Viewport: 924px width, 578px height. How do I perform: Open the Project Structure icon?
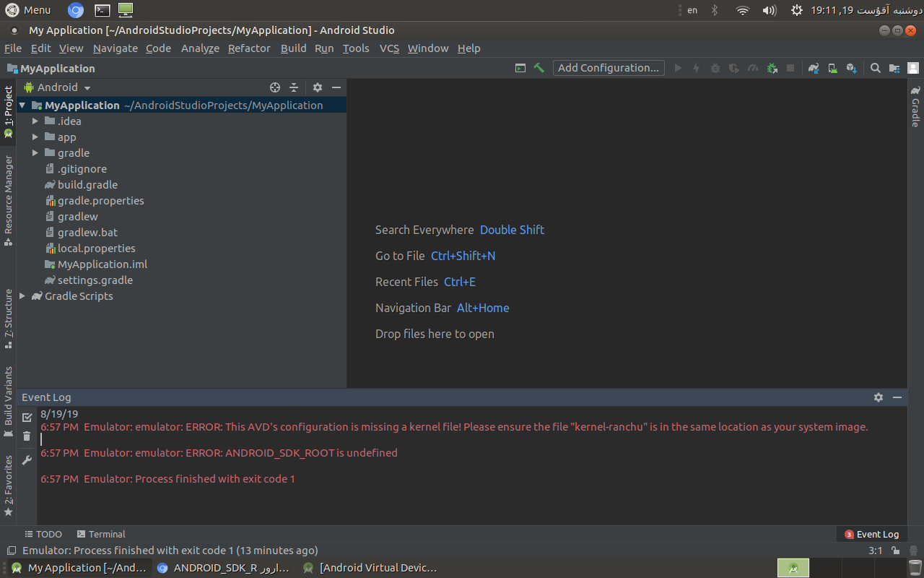[x=894, y=68]
